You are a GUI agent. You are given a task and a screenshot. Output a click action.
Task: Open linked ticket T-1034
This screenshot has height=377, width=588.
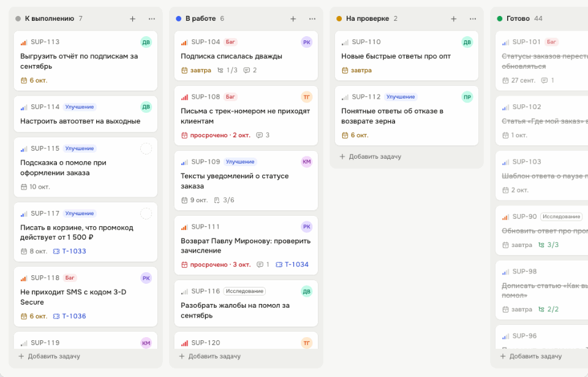(292, 265)
